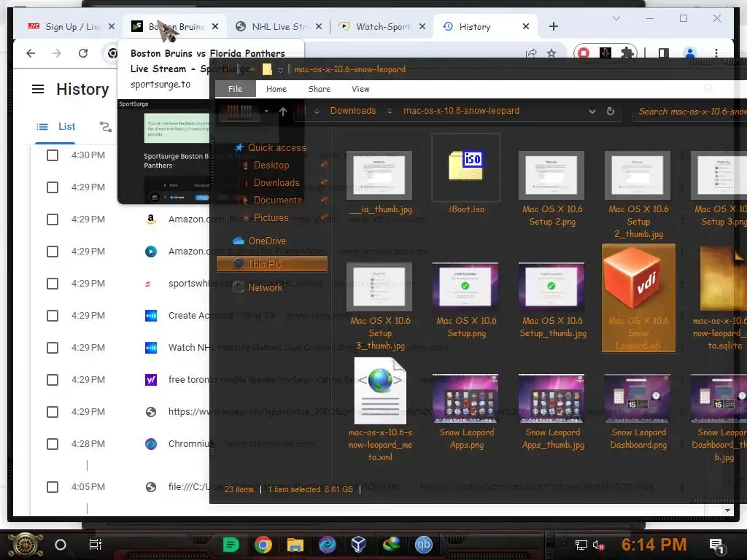Click Chrome's back arrow button

pyautogui.click(x=31, y=53)
